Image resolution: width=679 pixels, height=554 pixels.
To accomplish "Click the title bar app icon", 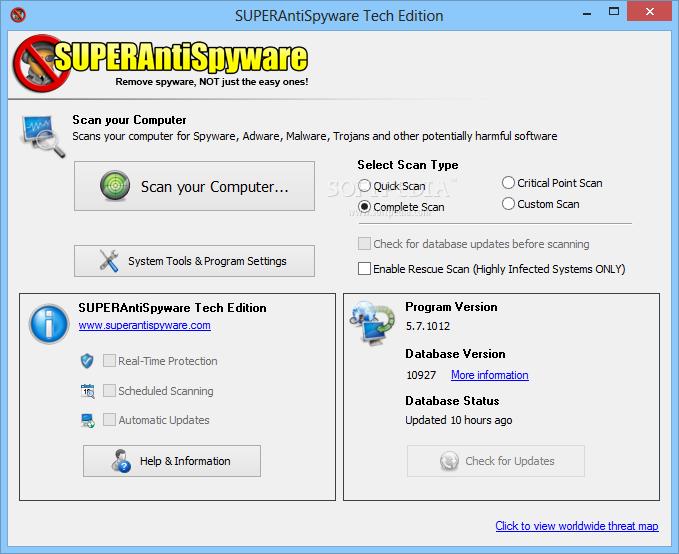I will coord(18,15).
